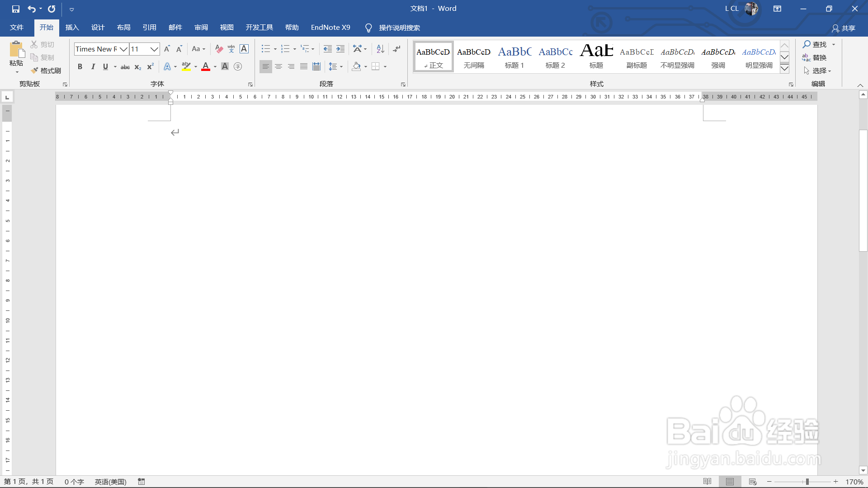
Task: Click the Save icon in quick access toolbar
Action: coord(16,9)
